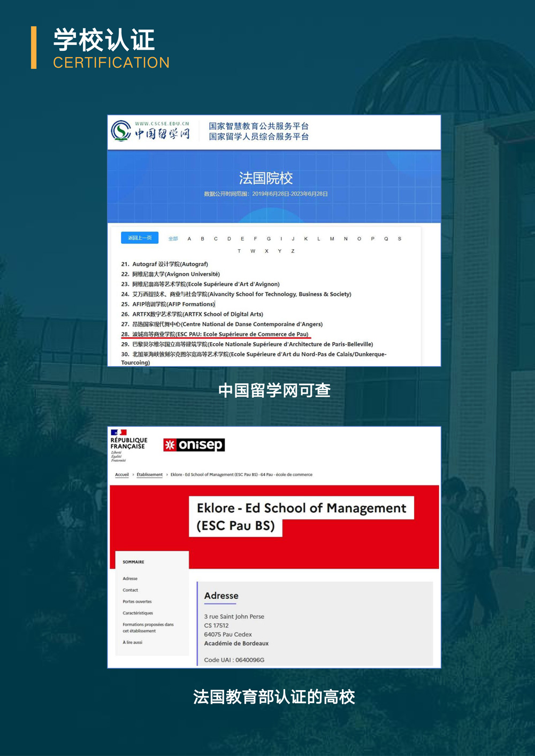Image resolution: width=535 pixels, height=756 pixels.
Task: Click the CSCSE 中国留学网 logo
Action: (x=150, y=131)
